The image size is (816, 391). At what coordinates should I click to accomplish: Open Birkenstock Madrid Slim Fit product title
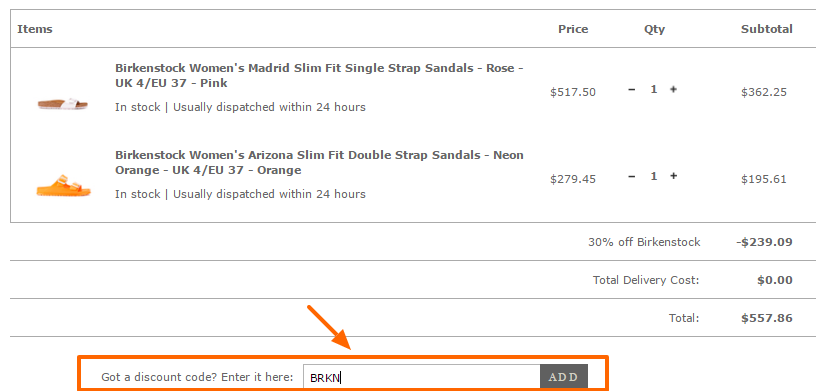coord(318,75)
